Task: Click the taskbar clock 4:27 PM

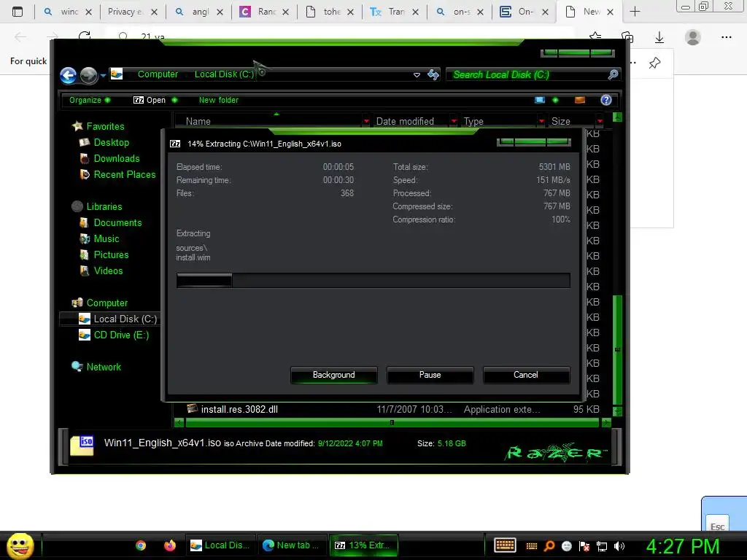Action: point(683,546)
